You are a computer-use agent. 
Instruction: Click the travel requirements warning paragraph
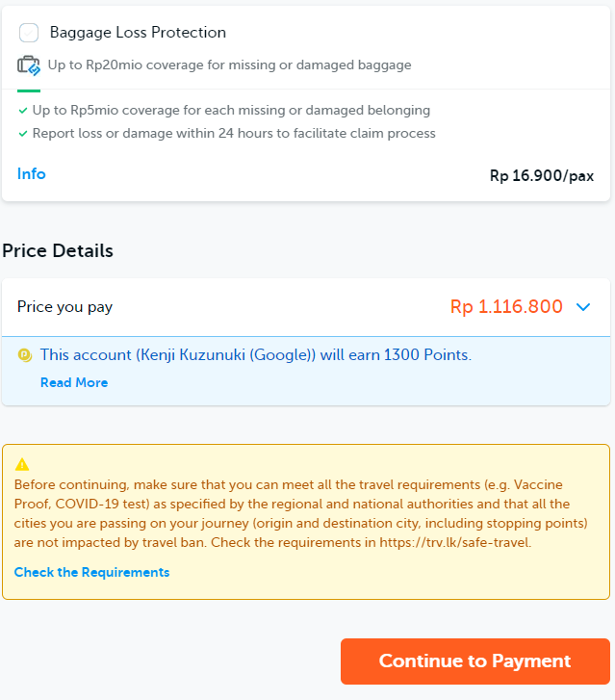(301, 513)
